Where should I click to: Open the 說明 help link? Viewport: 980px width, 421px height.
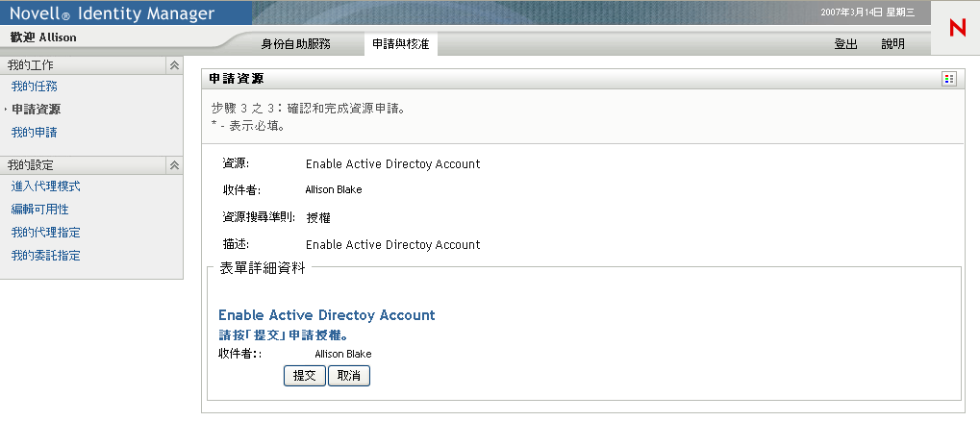pos(892,44)
